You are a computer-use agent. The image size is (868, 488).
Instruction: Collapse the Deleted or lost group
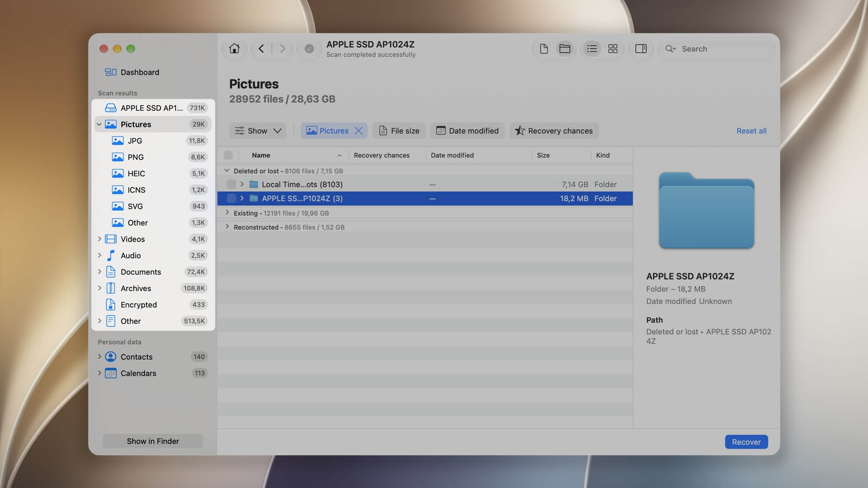227,171
